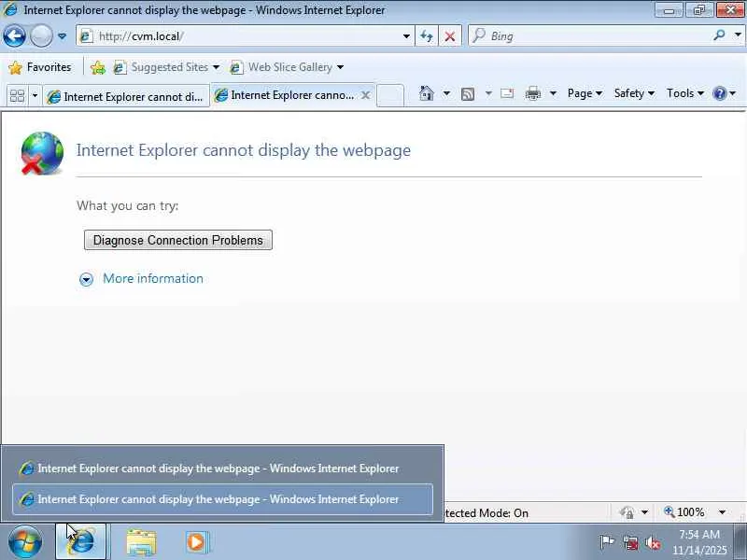Restore down the Internet Explorer window
The width and height of the screenshot is (747, 560).
tap(698, 10)
